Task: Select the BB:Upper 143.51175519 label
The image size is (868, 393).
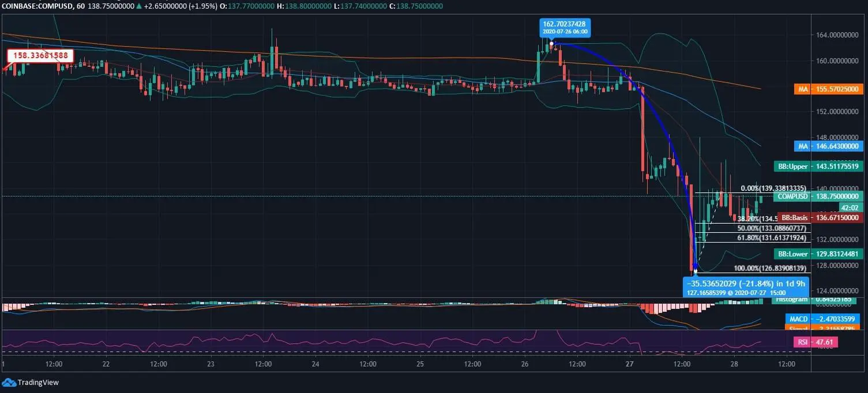Action: pos(818,167)
